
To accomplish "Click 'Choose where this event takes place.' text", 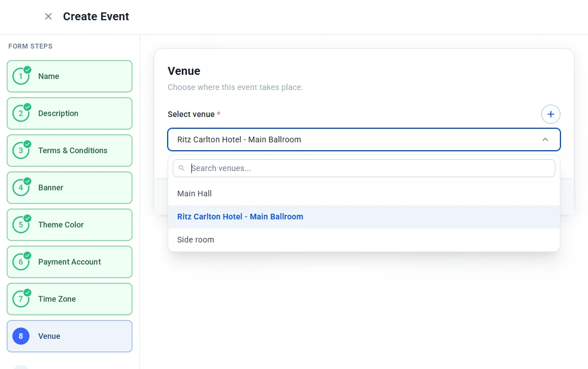I will point(235,87).
